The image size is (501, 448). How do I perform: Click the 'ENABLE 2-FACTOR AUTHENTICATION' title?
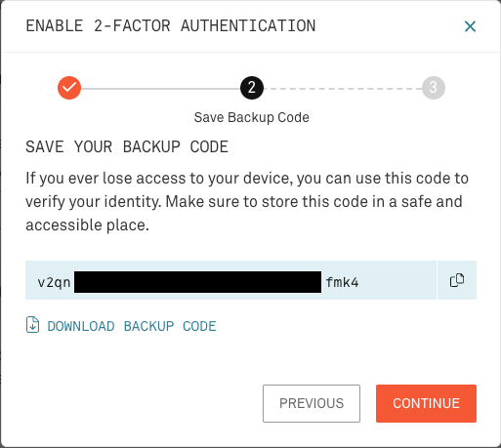(x=171, y=26)
